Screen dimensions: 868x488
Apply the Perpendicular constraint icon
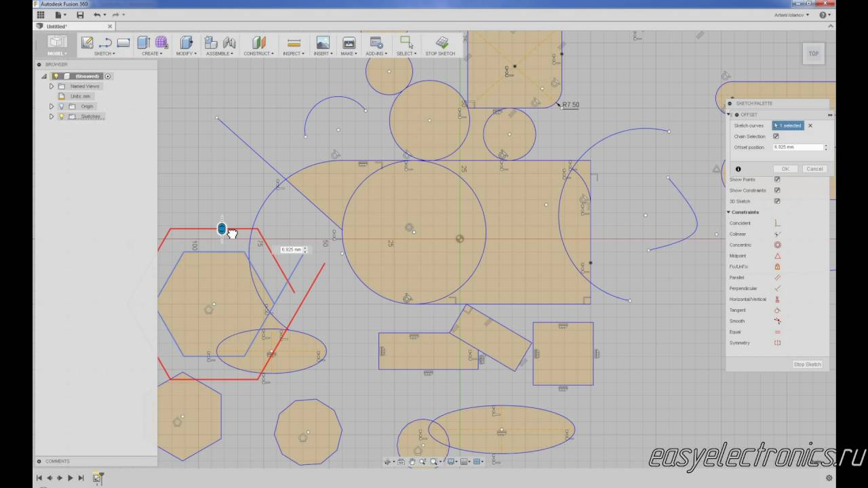click(x=777, y=288)
